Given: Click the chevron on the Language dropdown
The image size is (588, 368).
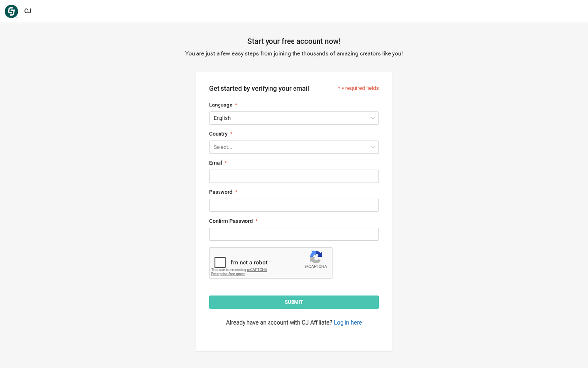Looking at the screenshot, I should click(373, 118).
